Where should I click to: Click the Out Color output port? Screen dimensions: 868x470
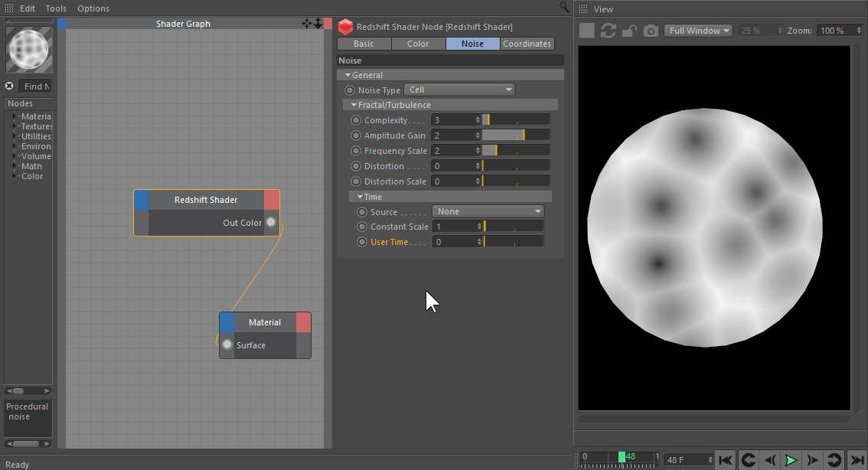click(271, 222)
